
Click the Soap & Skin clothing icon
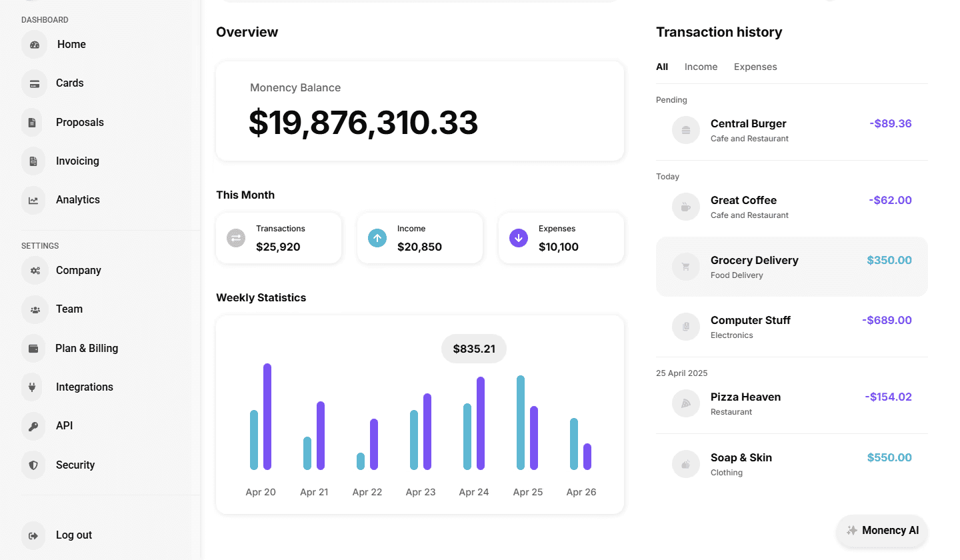click(686, 465)
